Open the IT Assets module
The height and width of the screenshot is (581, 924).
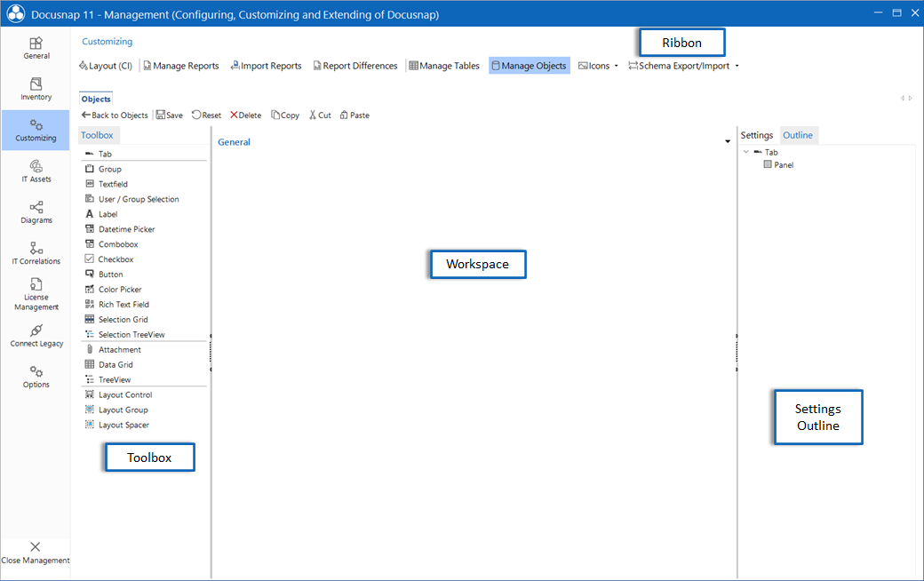point(36,171)
